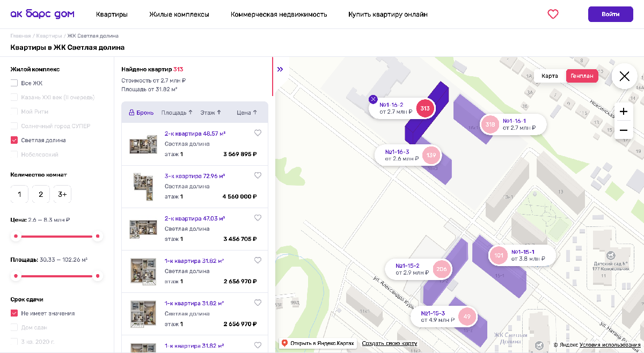Open Открыть в Яндекс.Картах button

click(318, 343)
